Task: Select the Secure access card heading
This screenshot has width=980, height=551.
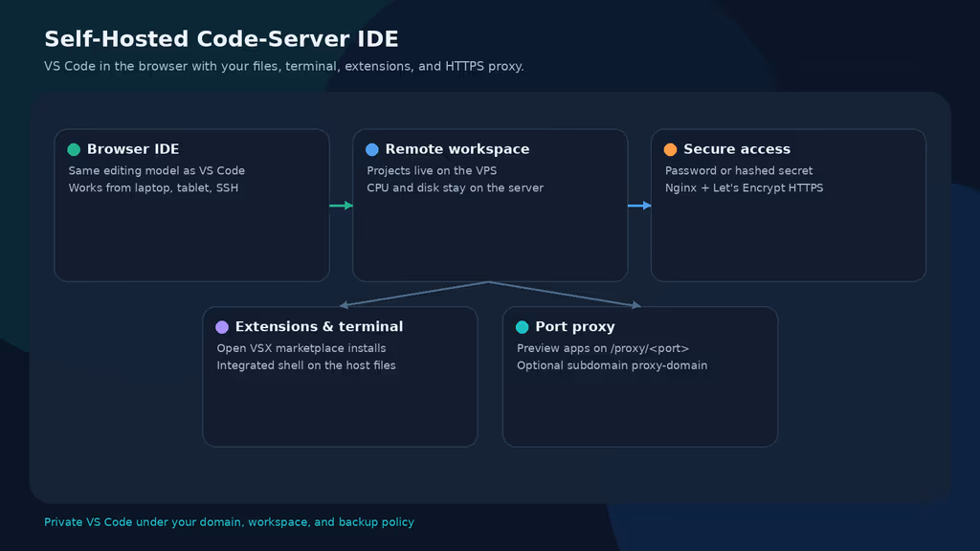Action: 737,149
